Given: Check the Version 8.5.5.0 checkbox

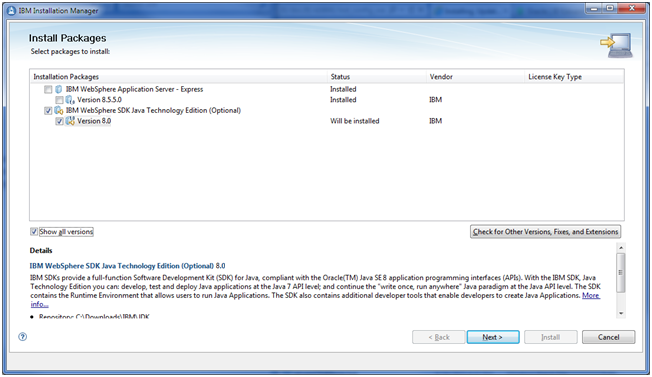Looking at the screenshot, I should coord(59,100).
